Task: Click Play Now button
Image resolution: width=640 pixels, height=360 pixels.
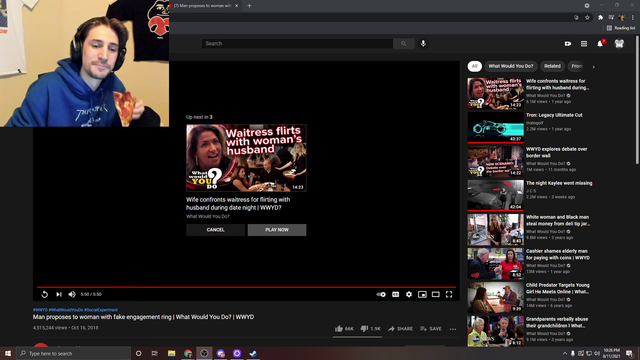Action: pyautogui.click(x=277, y=230)
